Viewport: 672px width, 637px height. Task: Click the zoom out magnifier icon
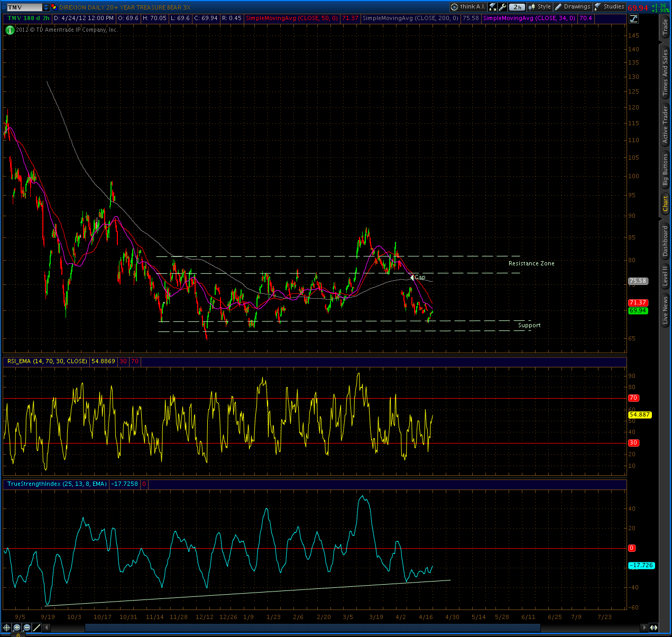[27, 627]
